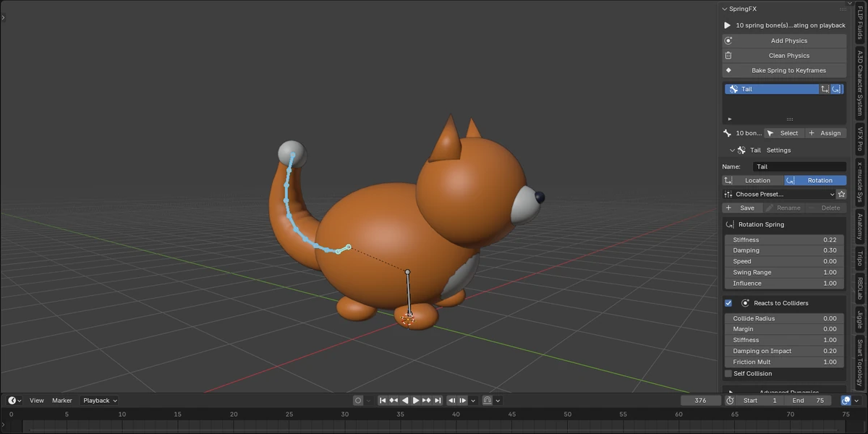Enable Self Collision checkbox
The height and width of the screenshot is (434, 868).
[x=728, y=373]
